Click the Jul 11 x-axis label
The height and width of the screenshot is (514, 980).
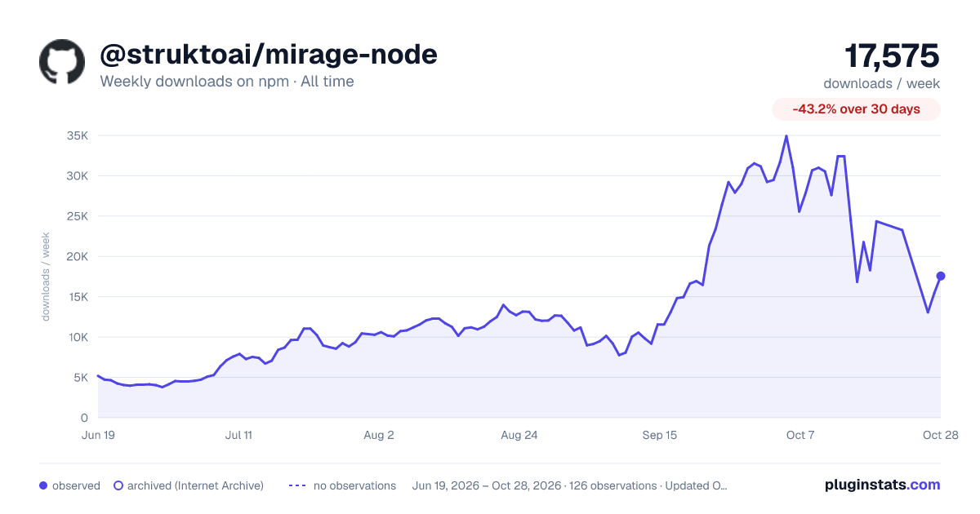coord(238,435)
